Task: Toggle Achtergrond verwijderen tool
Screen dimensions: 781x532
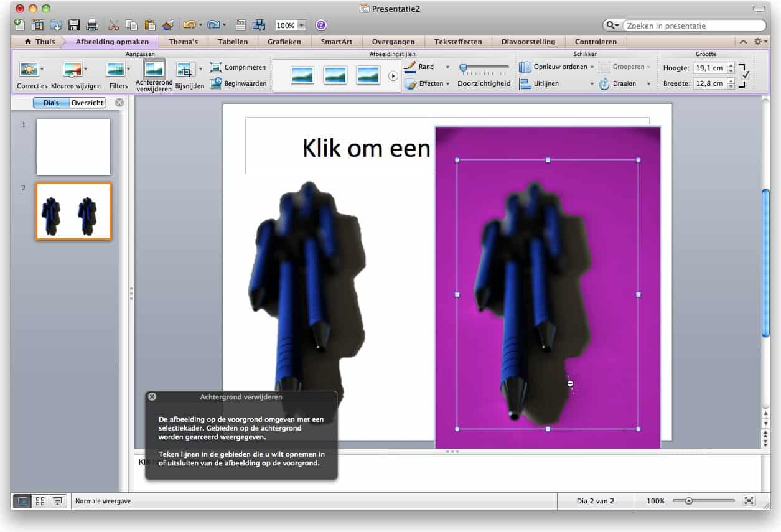Action: pos(154,75)
